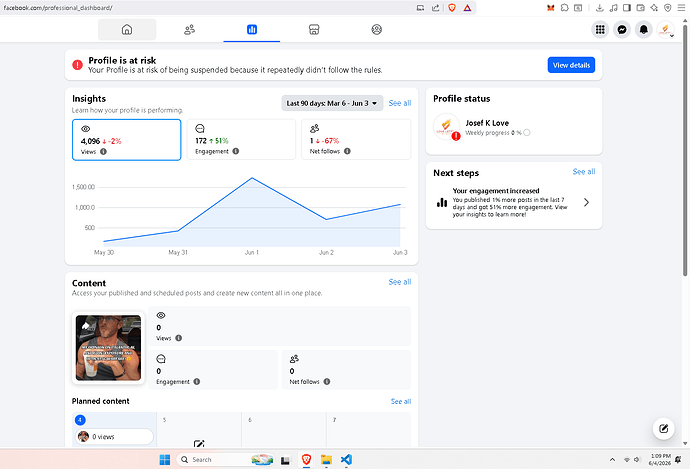The height and width of the screenshot is (469, 690).
Task: Click the bar chart icon in Next steps
Action: pos(441,202)
